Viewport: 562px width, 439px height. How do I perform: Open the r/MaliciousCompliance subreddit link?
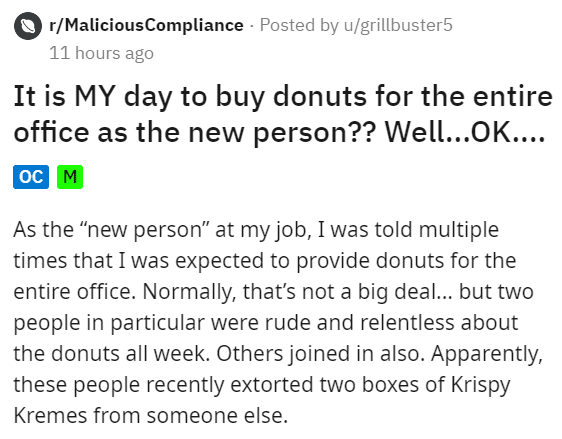pos(146,25)
